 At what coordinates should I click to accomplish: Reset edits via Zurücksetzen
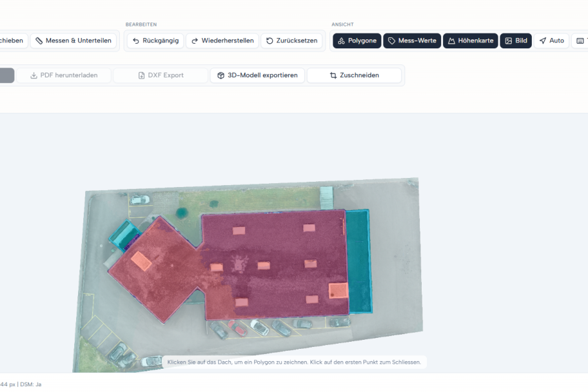point(292,41)
